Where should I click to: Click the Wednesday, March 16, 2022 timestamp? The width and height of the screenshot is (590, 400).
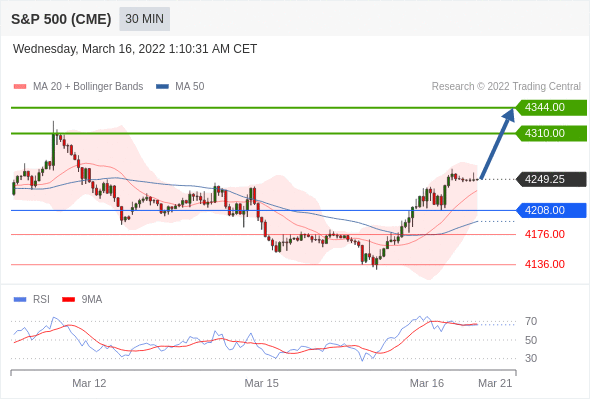135,49
